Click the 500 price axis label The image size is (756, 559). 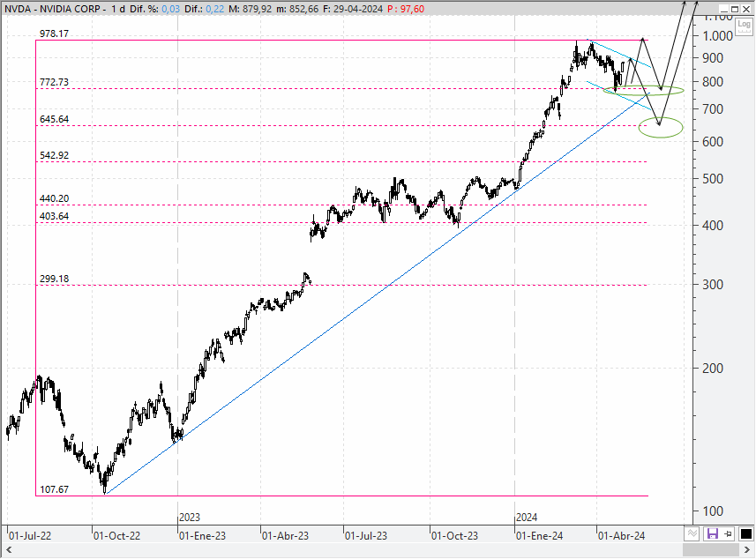point(713,179)
